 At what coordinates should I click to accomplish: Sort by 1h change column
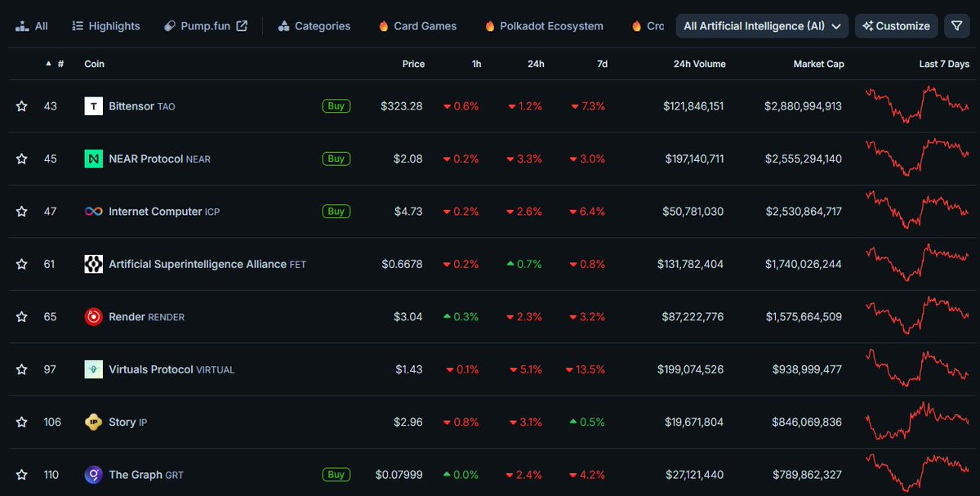click(x=476, y=64)
